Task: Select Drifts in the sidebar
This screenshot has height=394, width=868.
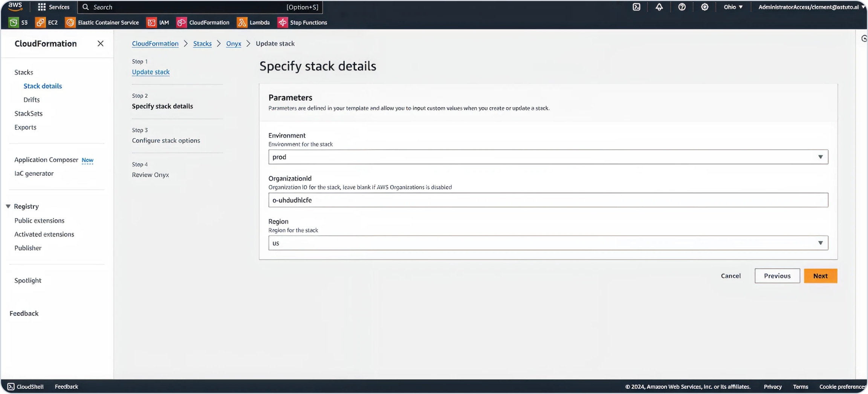Action: tap(32, 100)
